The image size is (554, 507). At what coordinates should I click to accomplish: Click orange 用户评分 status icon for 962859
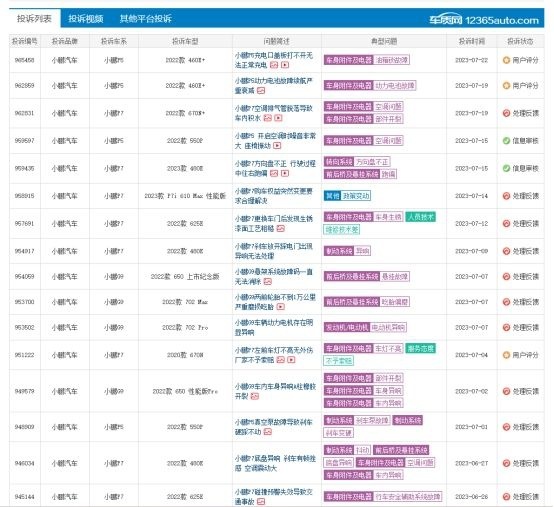[x=506, y=86]
